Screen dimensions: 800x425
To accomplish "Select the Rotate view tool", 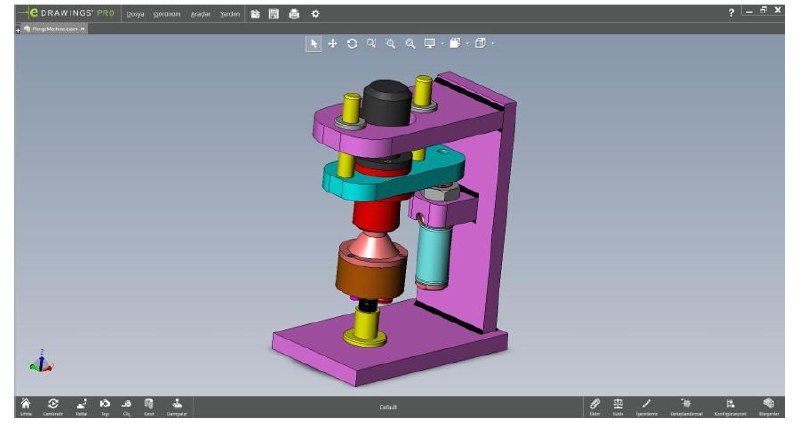I will point(352,44).
